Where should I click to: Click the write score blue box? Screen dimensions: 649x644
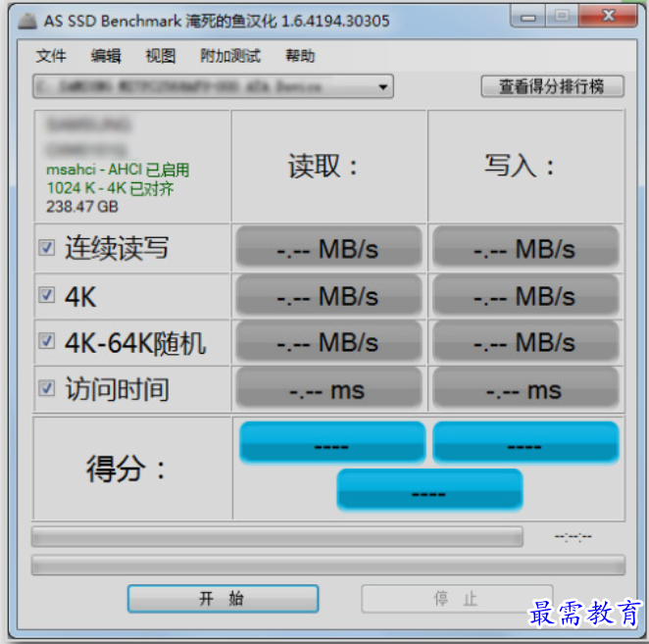tap(525, 442)
